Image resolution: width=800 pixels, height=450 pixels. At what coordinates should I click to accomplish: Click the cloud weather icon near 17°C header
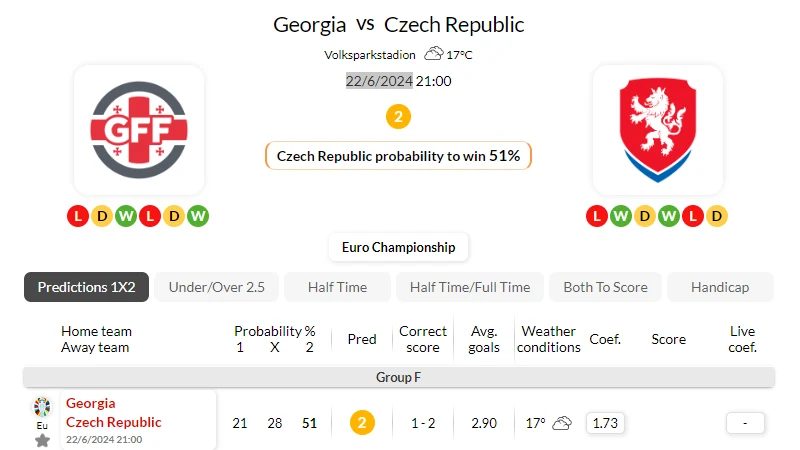tap(434, 53)
